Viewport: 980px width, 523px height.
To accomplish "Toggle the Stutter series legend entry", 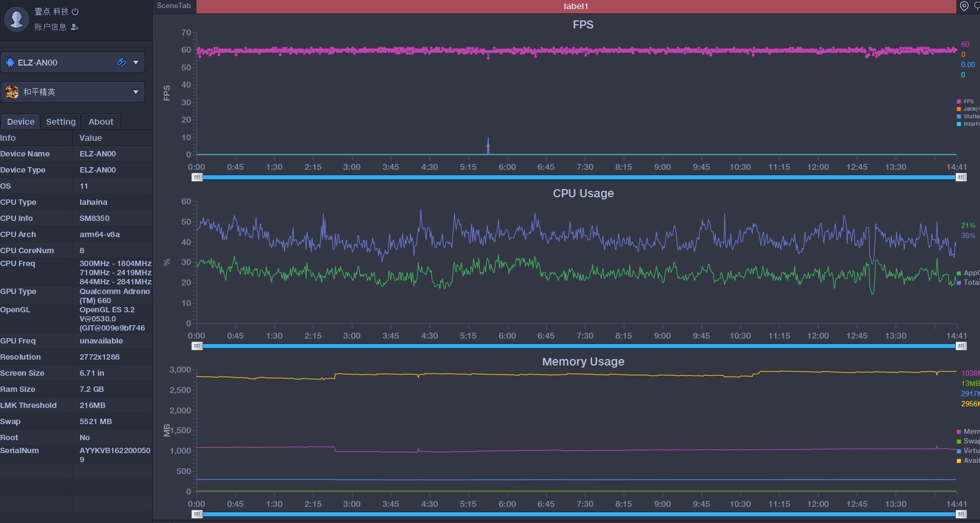I will point(968,116).
